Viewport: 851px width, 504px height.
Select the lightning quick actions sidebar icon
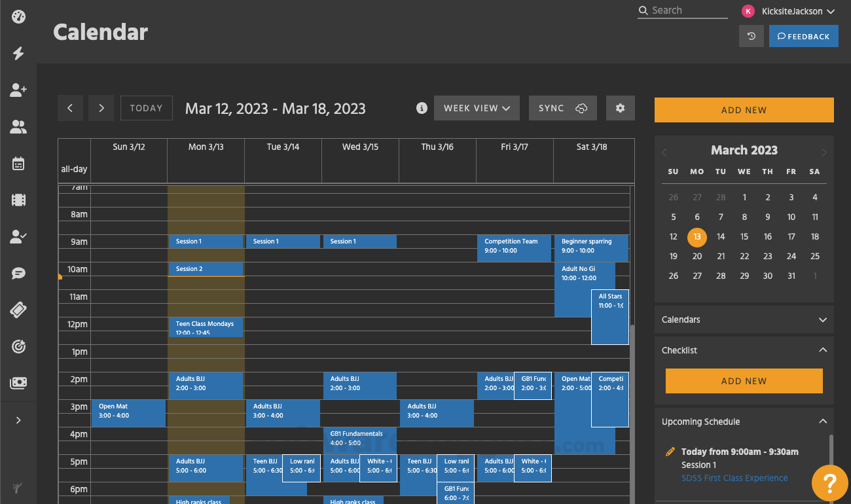16,54
